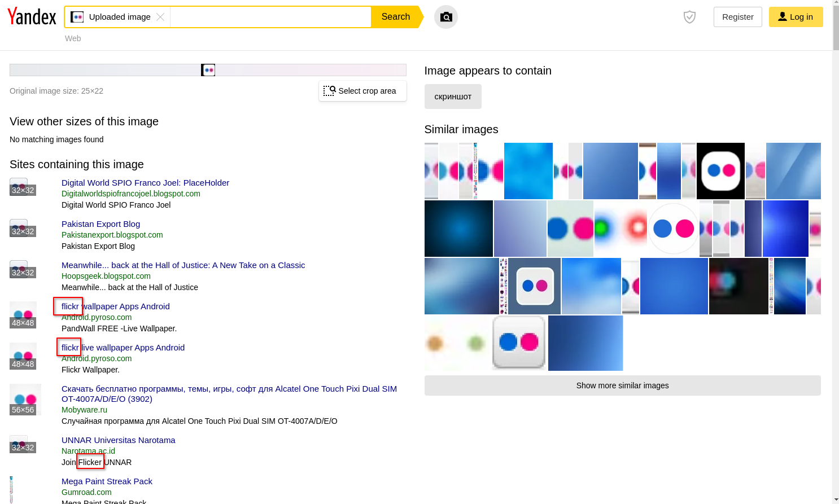This screenshot has height=504, width=839.
Task: Open camera image search icon
Action: click(445, 17)
